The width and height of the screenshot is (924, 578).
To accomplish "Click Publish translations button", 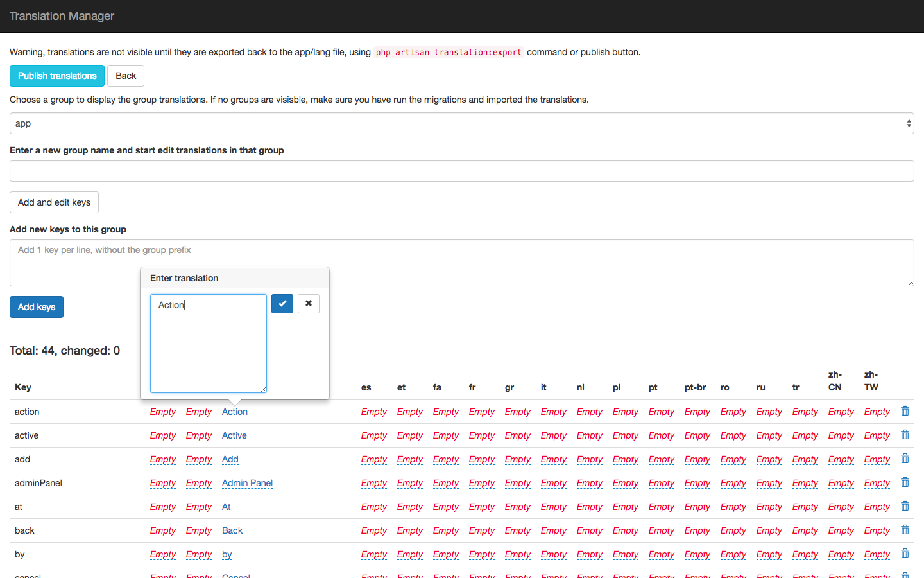I will [x=57, y=76].
